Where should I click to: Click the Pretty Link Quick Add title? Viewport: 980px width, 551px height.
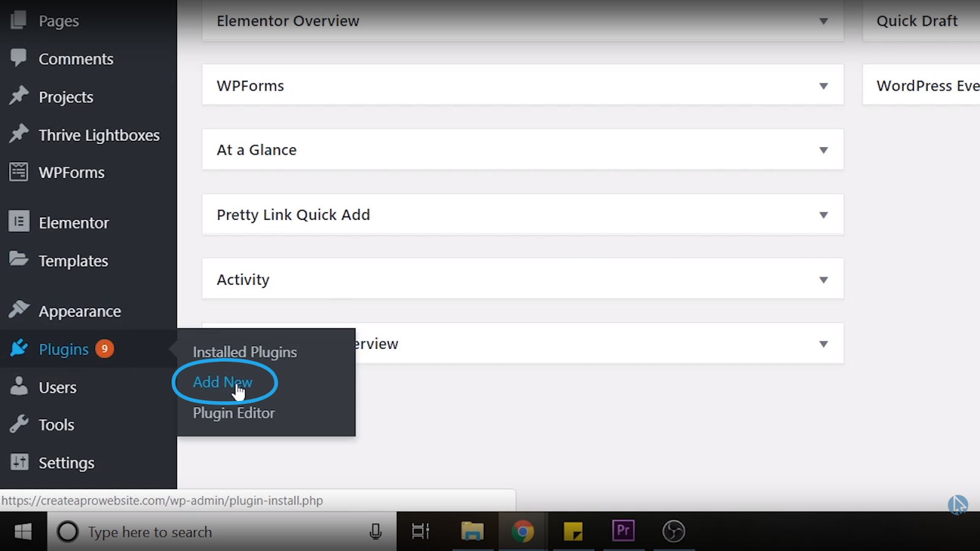coord(293,215)
